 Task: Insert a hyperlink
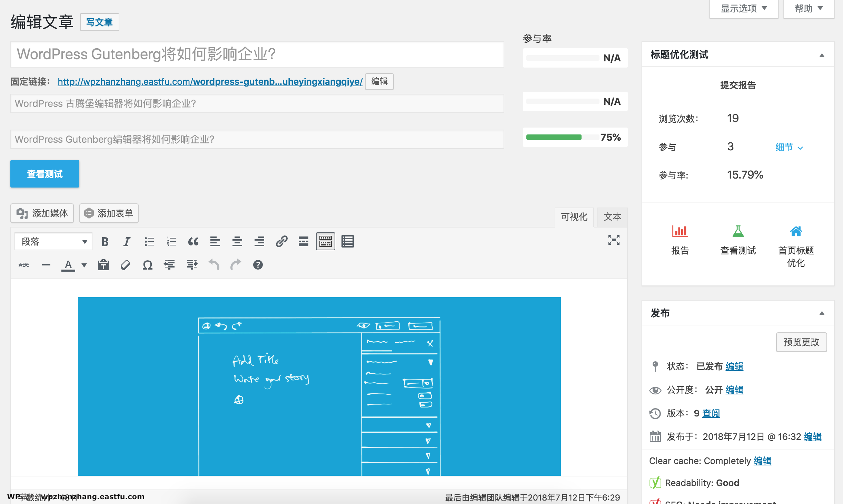(x=282, y=241)
